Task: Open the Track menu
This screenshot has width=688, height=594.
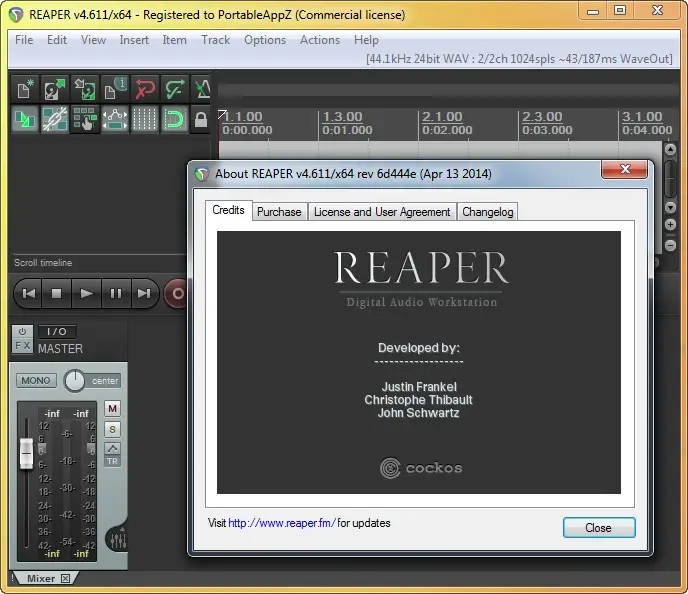Action: click(x=215, y=40)
